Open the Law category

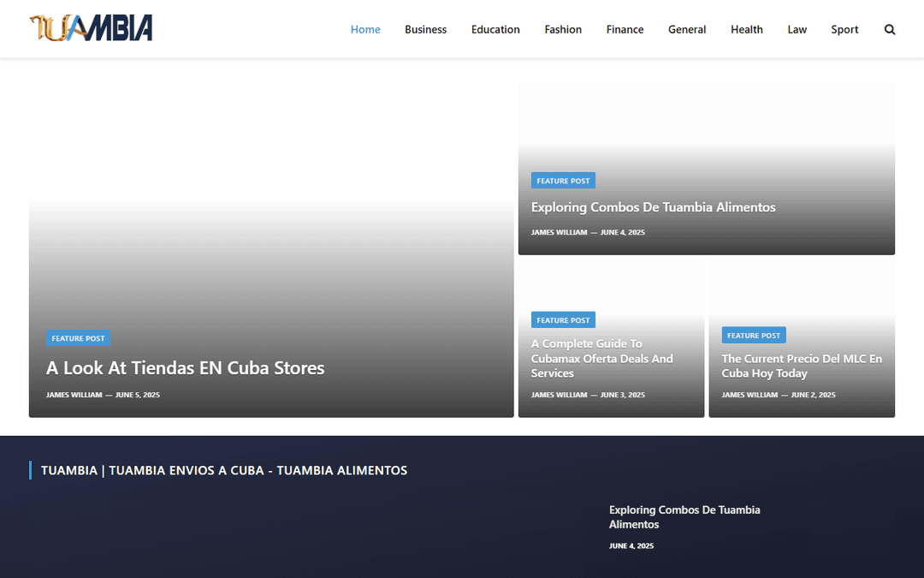[x=797, y=29]
